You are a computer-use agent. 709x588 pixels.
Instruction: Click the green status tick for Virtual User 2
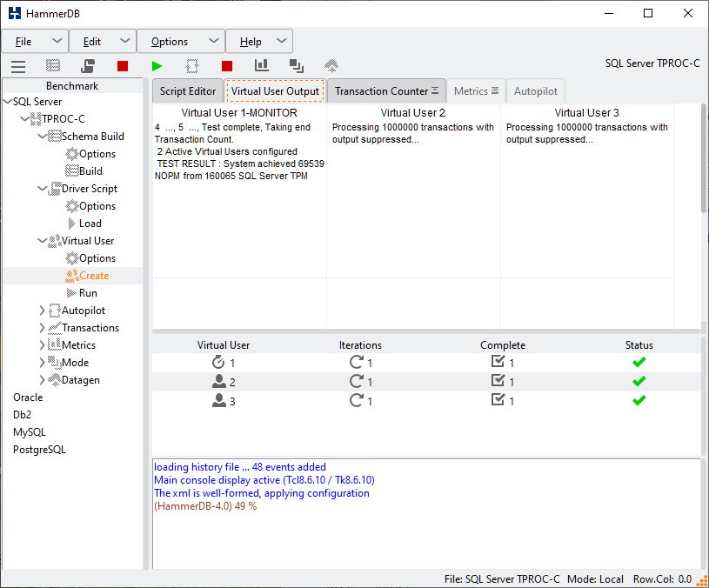pyautogui.click(x=639, y=382)
